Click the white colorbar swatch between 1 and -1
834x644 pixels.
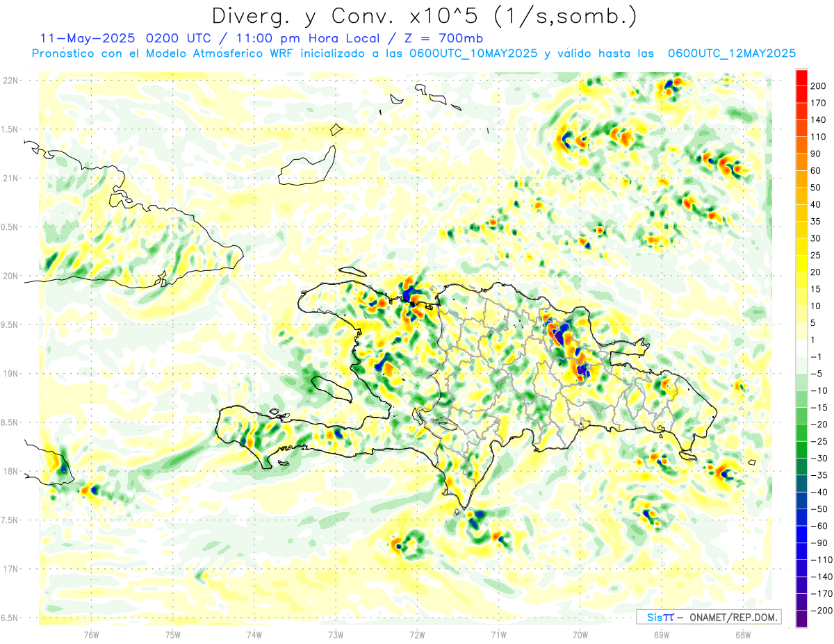[x=801, y=349]
